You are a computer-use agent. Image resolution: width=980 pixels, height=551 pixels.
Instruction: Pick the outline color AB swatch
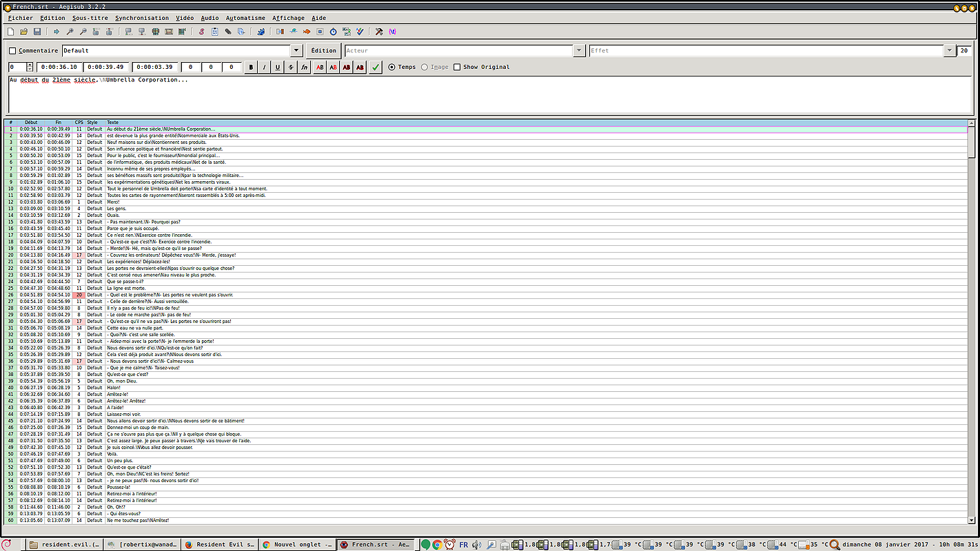click(x=347, y=67)
